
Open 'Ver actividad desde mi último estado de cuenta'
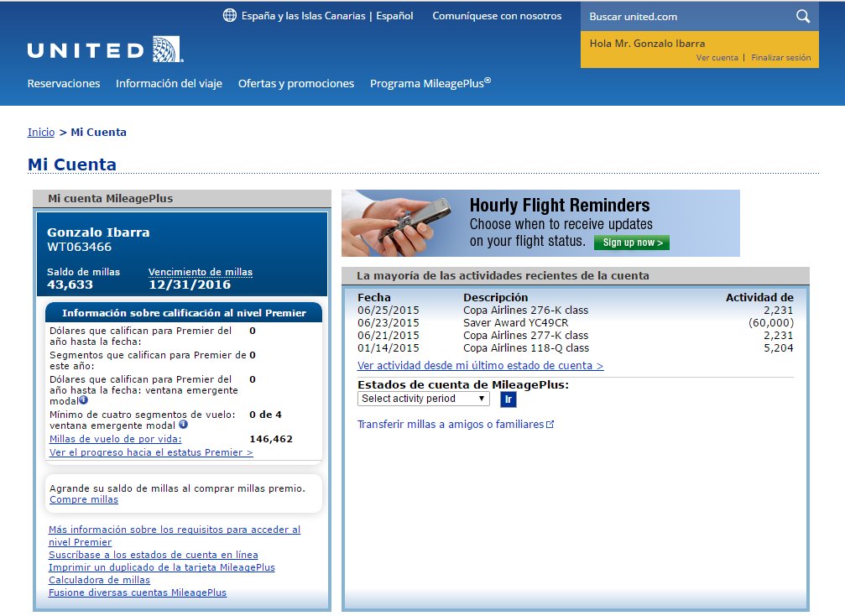coord(480,365)
